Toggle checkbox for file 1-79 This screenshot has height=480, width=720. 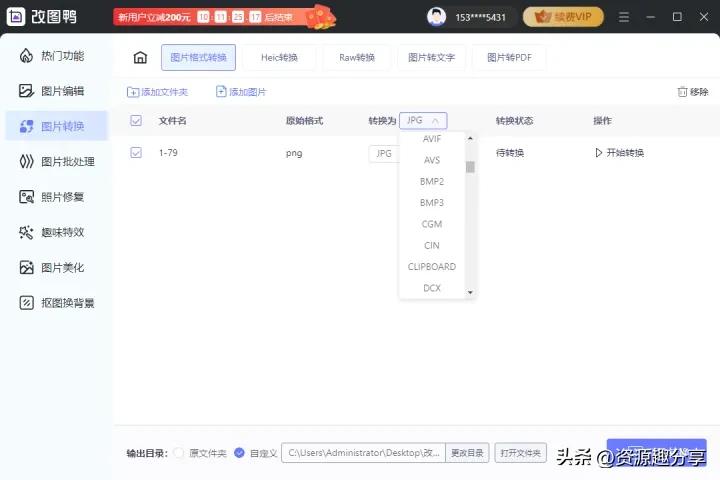[136, 152]
